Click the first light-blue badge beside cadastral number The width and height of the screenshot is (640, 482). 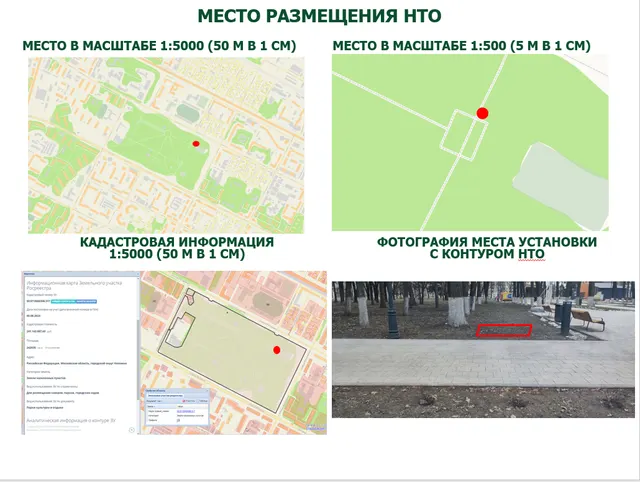pos(63,301)
